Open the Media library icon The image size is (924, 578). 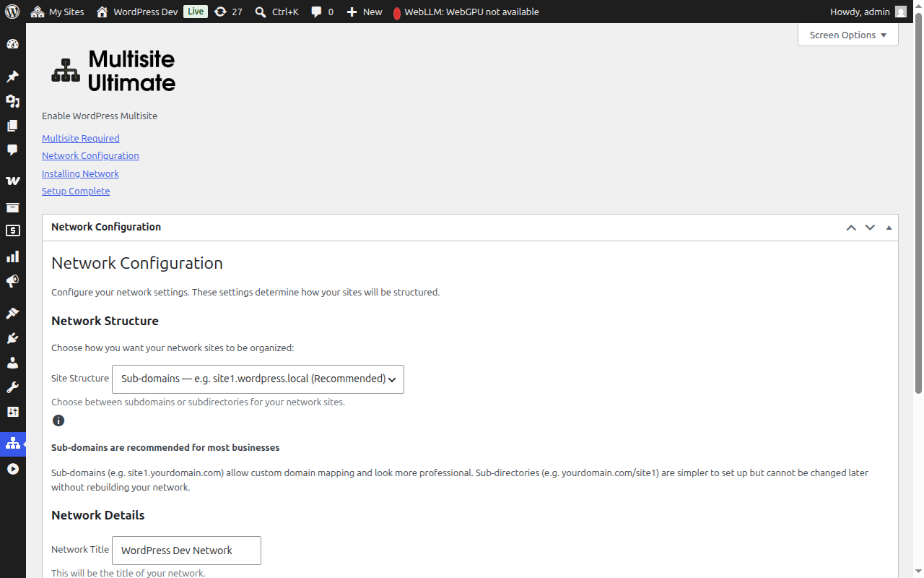point(12,101)
